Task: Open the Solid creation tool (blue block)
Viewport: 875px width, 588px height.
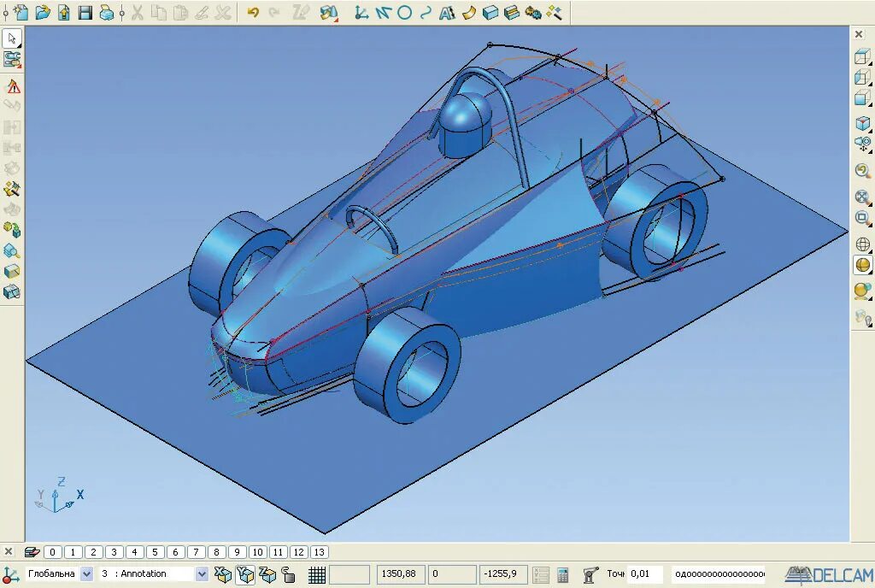Action: click(x=490, y=12)
